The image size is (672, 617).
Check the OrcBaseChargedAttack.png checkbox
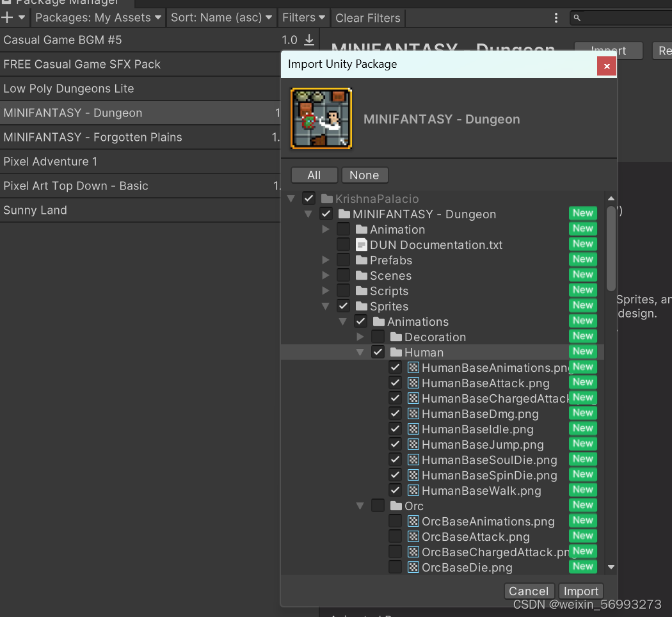coord(395,552)
